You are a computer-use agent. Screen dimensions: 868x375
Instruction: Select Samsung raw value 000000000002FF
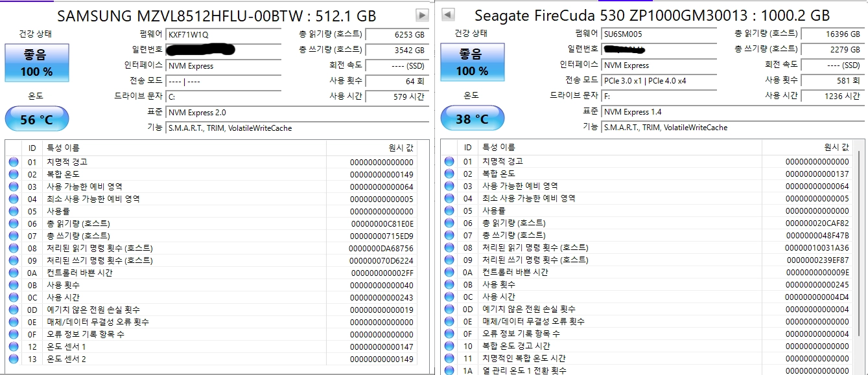(x=382, y=273)
